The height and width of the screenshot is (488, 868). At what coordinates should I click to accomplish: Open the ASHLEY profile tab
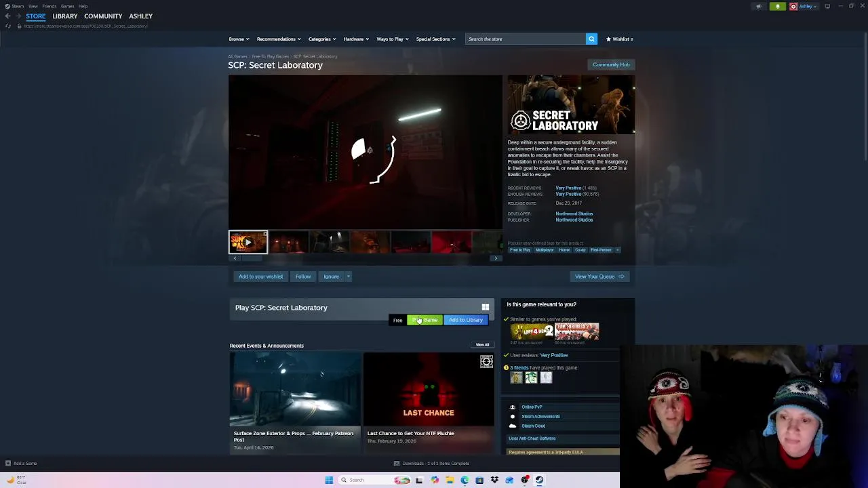(x=141, y=16)
